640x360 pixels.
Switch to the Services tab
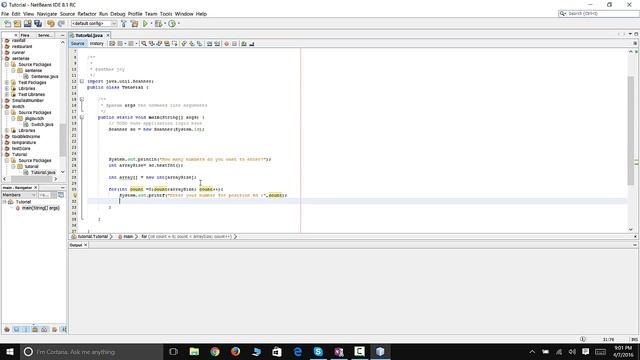click(x=44, y=36)
